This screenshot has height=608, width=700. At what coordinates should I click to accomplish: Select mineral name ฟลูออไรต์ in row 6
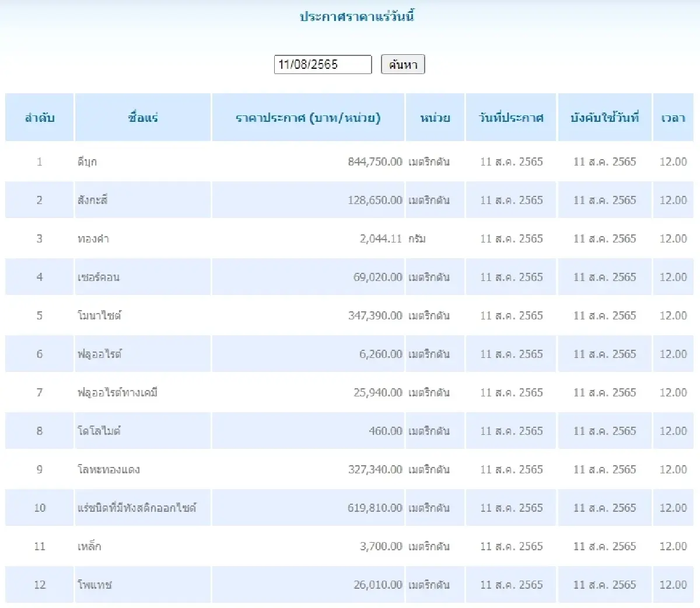coord(100,354)
